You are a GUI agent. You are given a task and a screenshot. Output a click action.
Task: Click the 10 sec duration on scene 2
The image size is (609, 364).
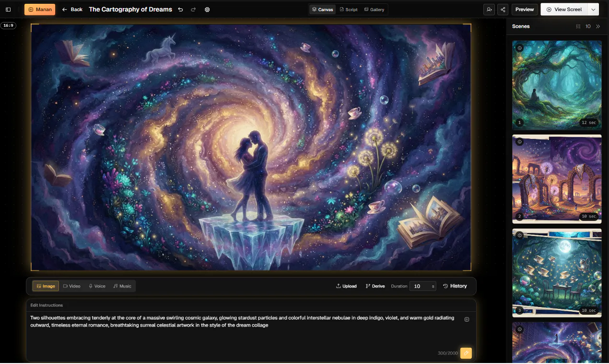tap(588, 216)
